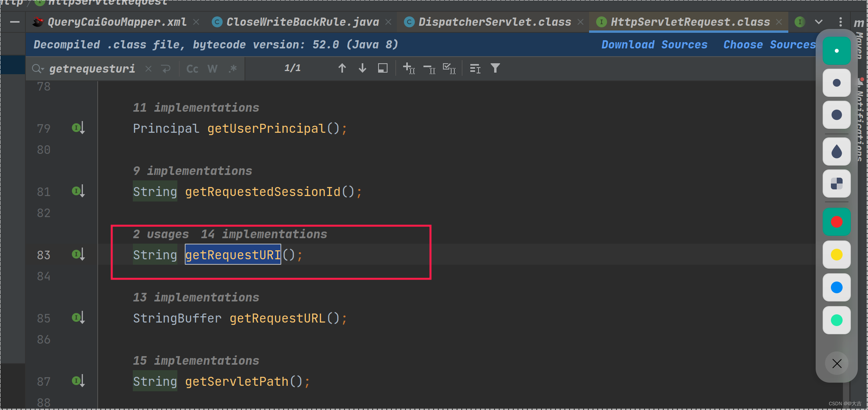Close the annotation toolbar
This screenshot has width=868, height=410.
click(837, 364)
